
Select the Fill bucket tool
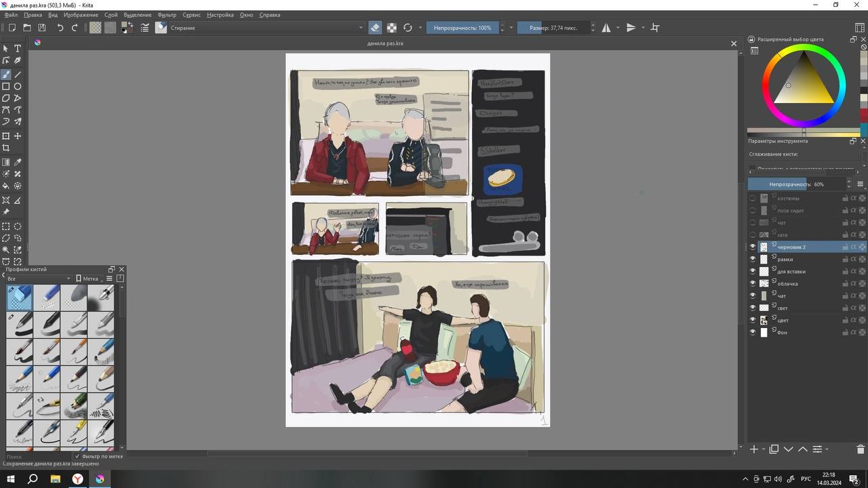[x=6, y=186]
